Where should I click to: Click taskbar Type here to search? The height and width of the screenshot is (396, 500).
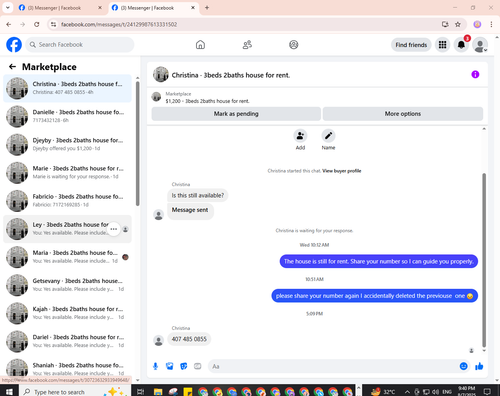pyautogui.click(x=75, y=392)
